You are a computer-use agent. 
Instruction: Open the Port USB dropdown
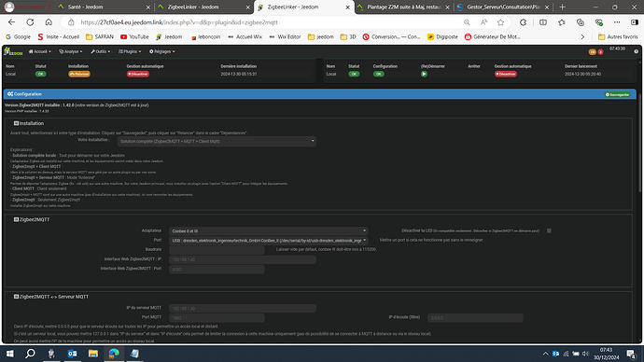pos(268,241)
